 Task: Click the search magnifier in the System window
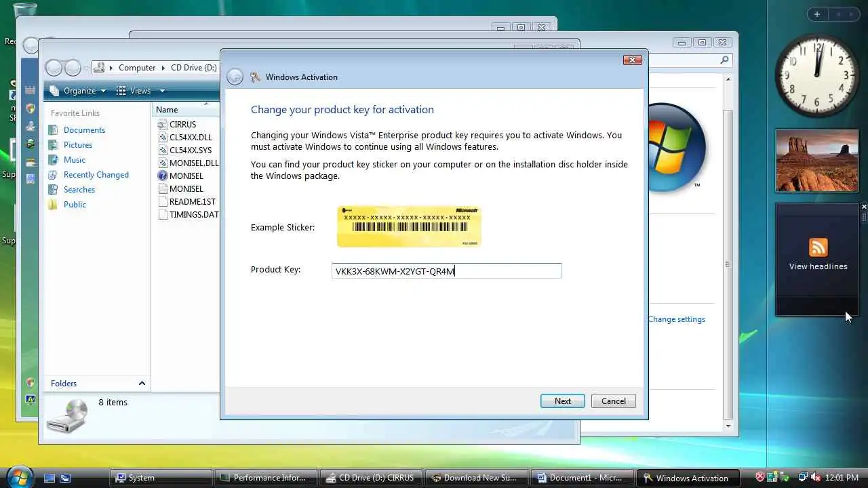pyautogui.click(x=724, y=60)
